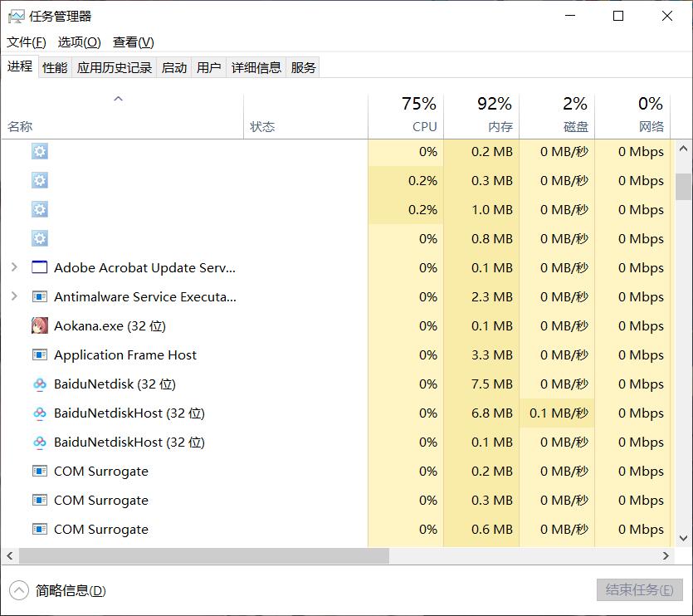Switch to the 应用历史记录 tab

[x=114, y=67]
